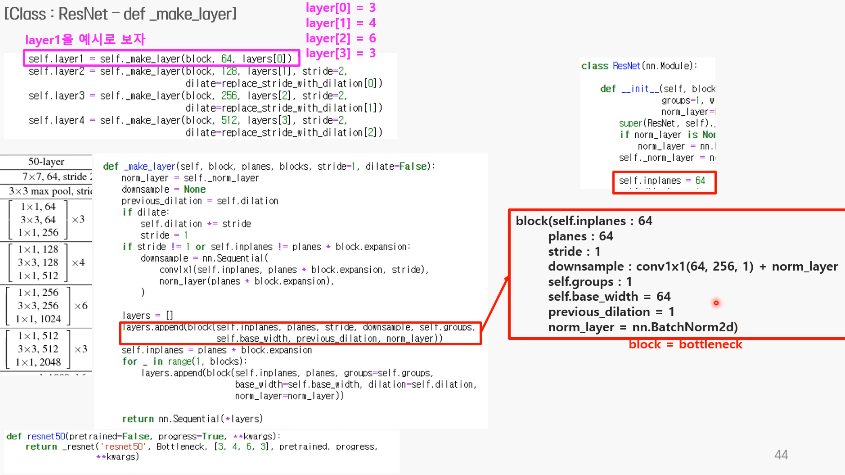The image size is (845, 475).
Task: Click the 'previous_dilation = self.dilation' line
Action: pos(200,201)
